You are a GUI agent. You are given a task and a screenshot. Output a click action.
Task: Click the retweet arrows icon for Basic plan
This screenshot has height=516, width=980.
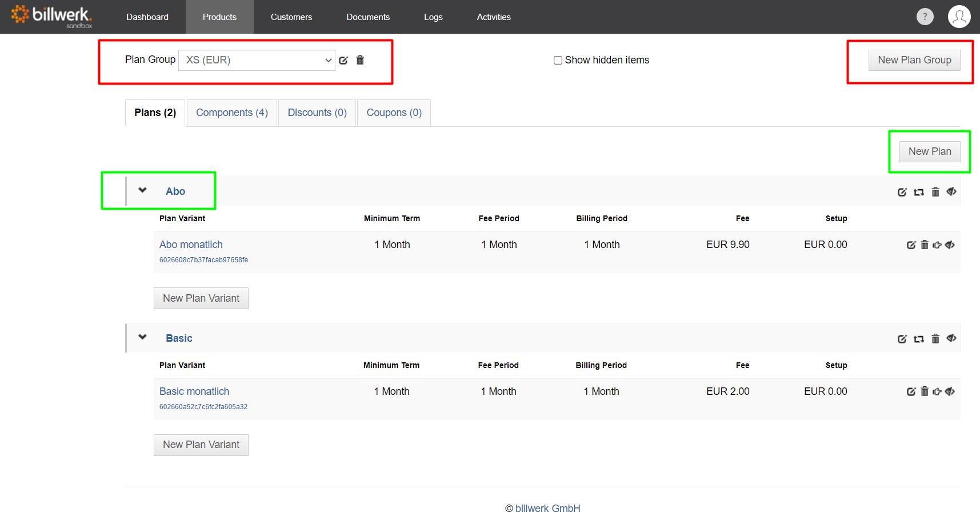point(918,339)
